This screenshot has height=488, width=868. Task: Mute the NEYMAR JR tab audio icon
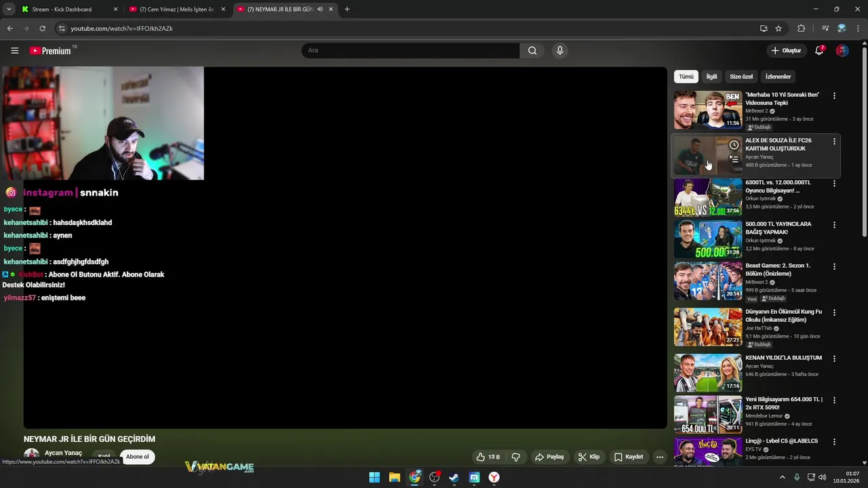click(x=320, y=9)
